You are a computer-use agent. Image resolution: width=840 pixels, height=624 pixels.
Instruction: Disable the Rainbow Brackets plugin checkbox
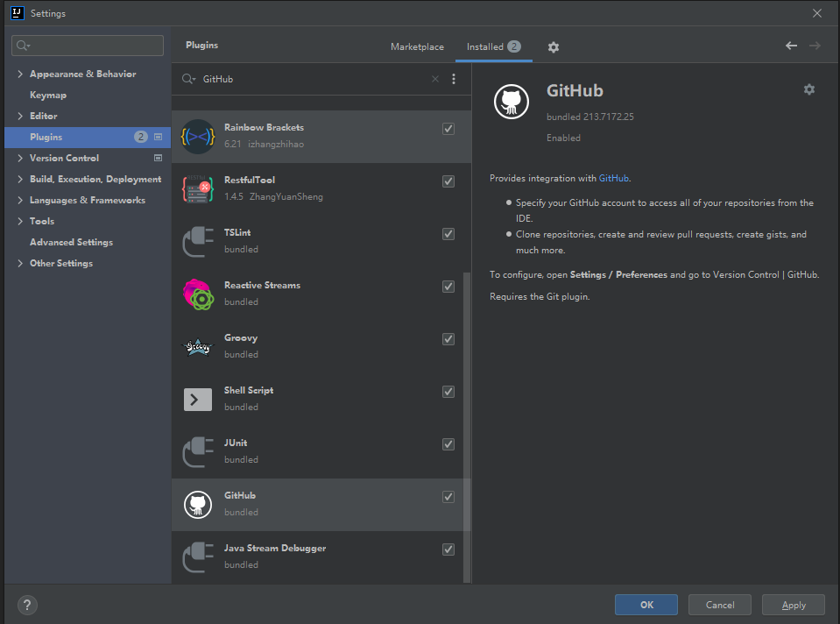click(448, 129)
